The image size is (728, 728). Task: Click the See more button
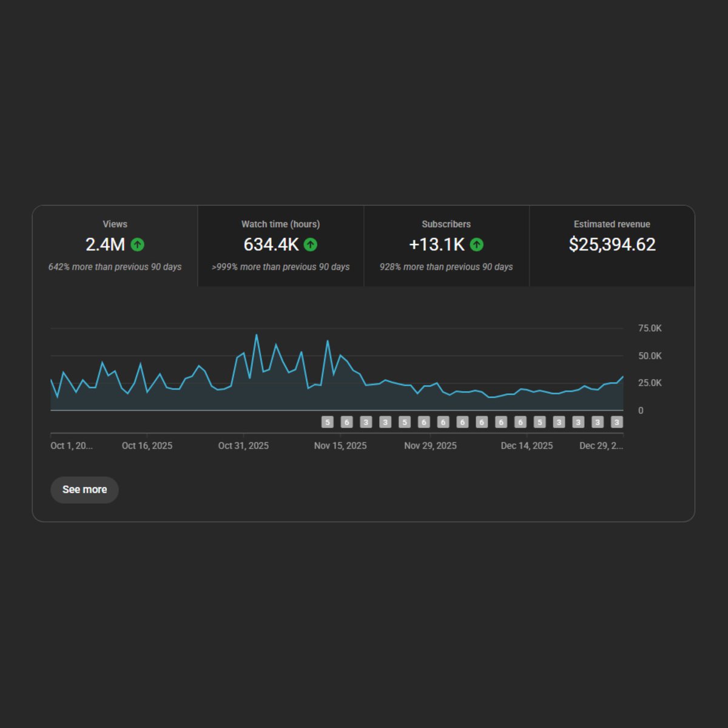point(84,490)
